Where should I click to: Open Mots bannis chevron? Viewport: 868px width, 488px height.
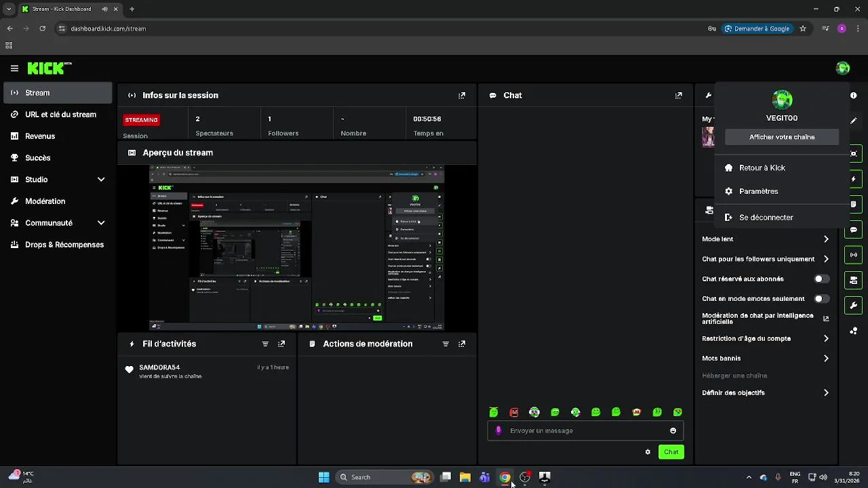click(x=826, y=358)
